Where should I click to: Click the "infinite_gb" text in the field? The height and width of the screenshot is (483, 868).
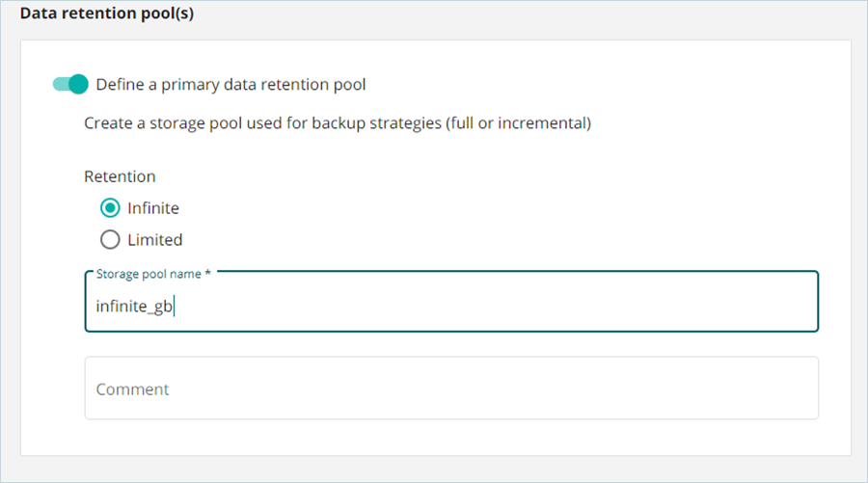click(x=134, y=307)
